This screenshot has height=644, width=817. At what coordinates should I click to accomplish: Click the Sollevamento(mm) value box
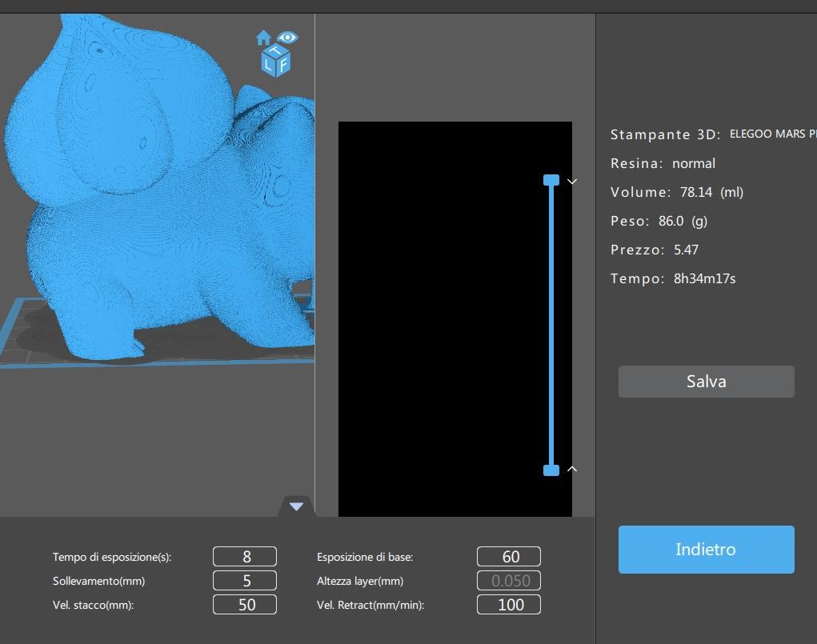tap(245, 581)
